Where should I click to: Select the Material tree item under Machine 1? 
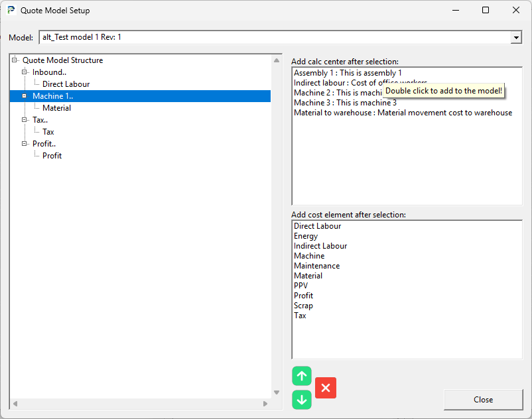[56, 108]
